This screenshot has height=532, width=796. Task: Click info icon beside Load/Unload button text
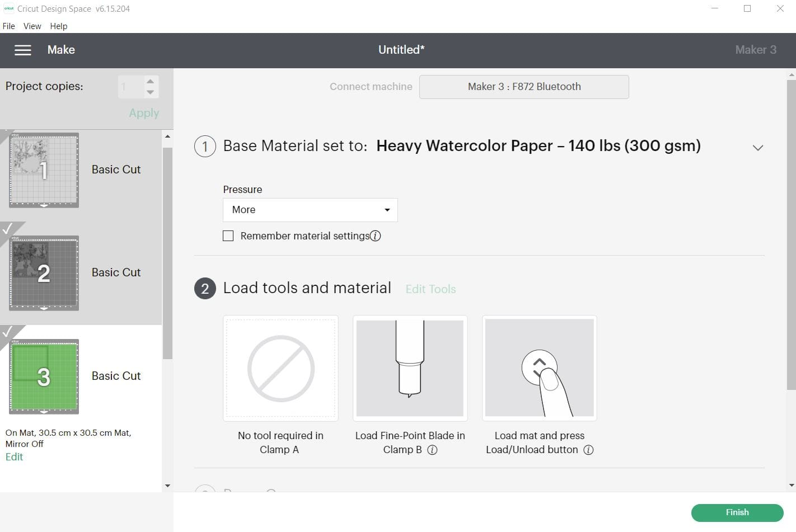coord(588,450)
